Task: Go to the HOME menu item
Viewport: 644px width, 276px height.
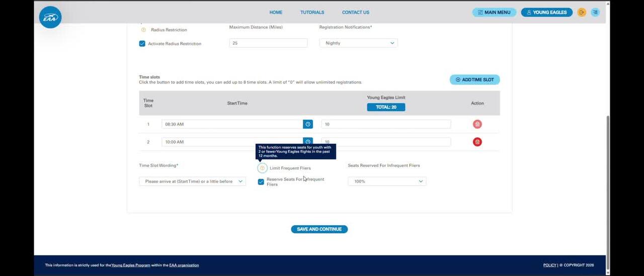Action: click(x=276, y=12)
